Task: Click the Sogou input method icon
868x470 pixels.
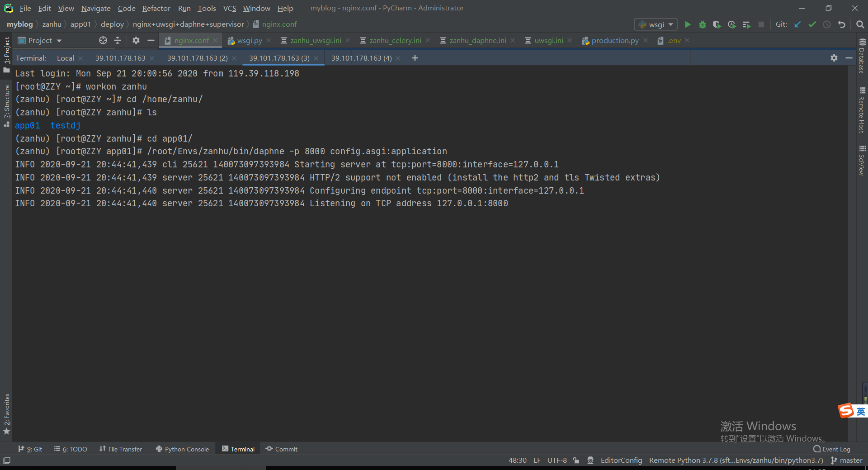Action: point(846,410)
